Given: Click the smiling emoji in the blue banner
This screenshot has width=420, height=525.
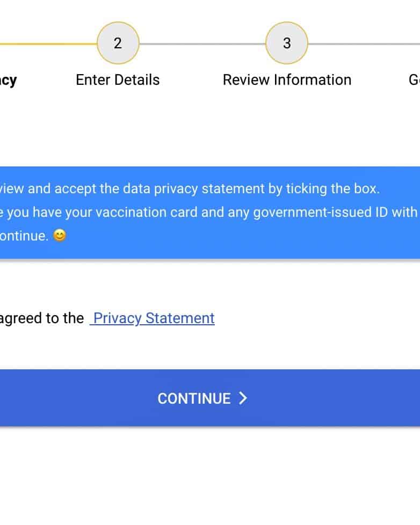Looking at the screenshot, I should [x=60, y=236].
